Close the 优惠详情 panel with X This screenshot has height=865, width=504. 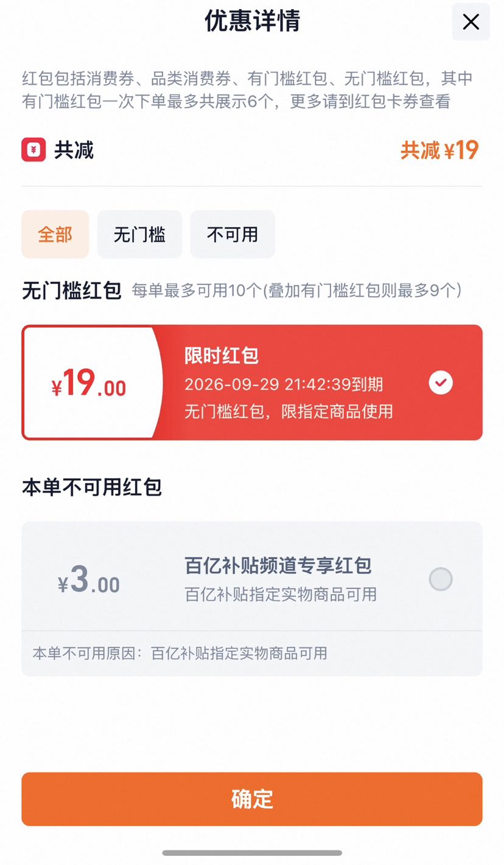click(471, 22)
